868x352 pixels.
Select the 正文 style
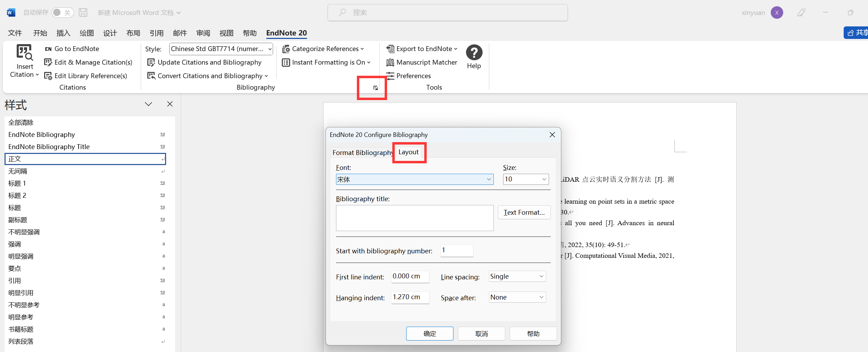[x=85, y=159]
